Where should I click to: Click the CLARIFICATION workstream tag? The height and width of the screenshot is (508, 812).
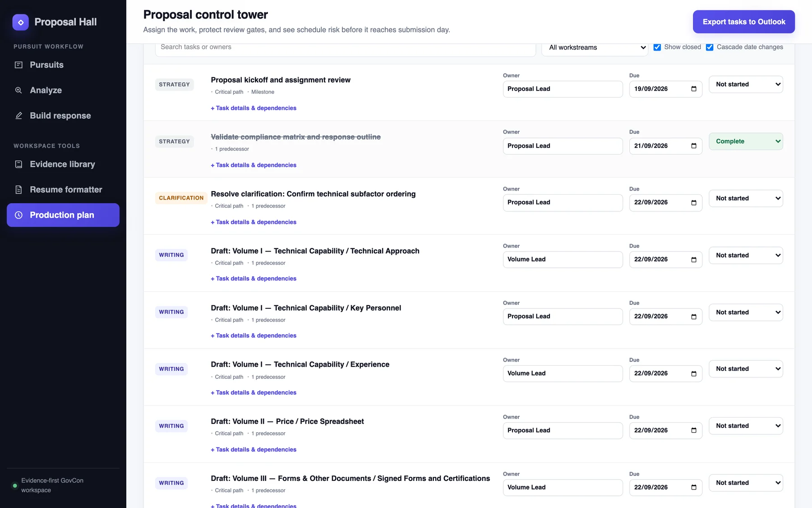pos(181,198)
